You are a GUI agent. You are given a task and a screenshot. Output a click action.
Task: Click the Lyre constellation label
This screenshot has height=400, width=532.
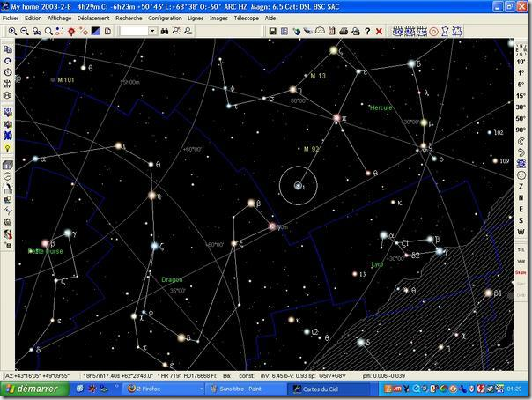[x=377, y=264]
